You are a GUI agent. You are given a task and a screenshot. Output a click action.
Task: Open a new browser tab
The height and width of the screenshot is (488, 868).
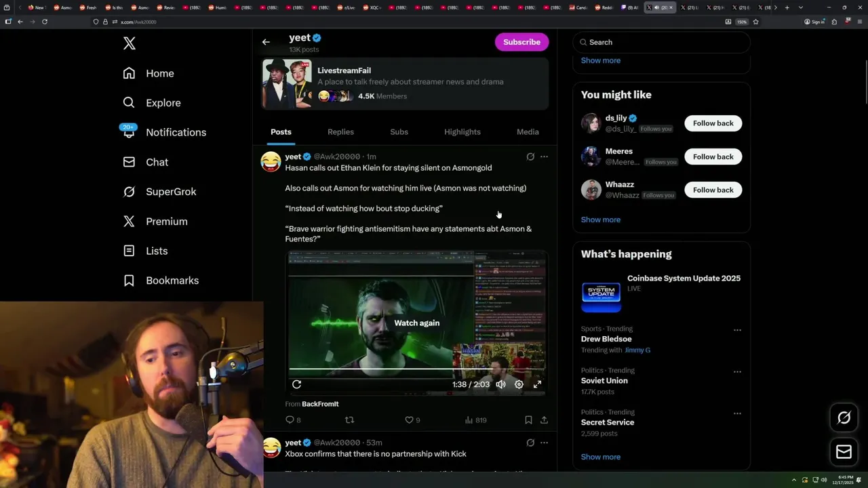pyautogui.click(x=787, y=7)
